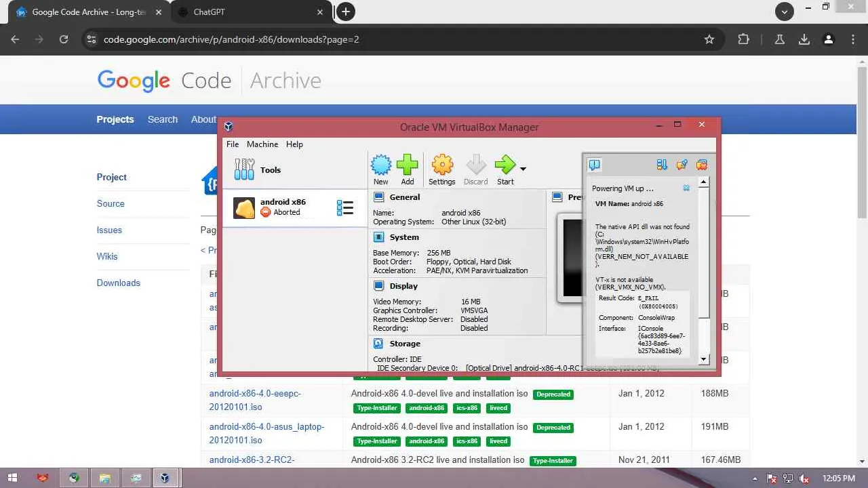
Task: Select the Tools item in VirtualBox
Action: [x=295, y=170]
